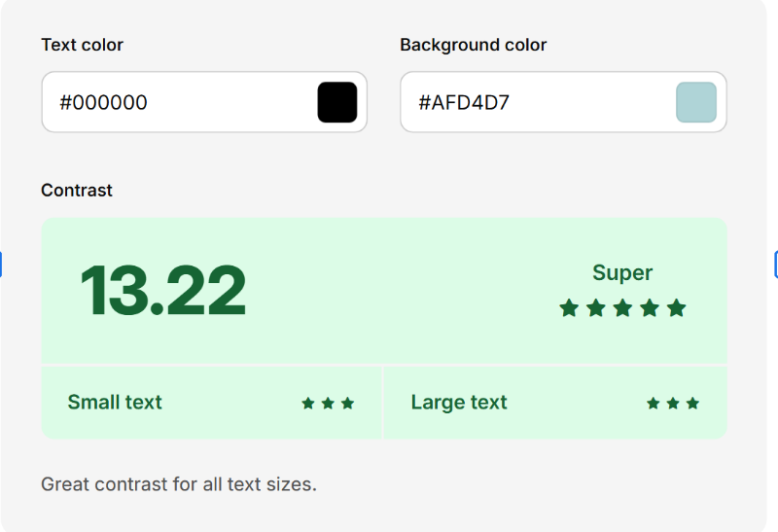This screenshot has height=532, width=778.
Task: Click the 13.22 contrast ratio value
Action: pos(162,291)
